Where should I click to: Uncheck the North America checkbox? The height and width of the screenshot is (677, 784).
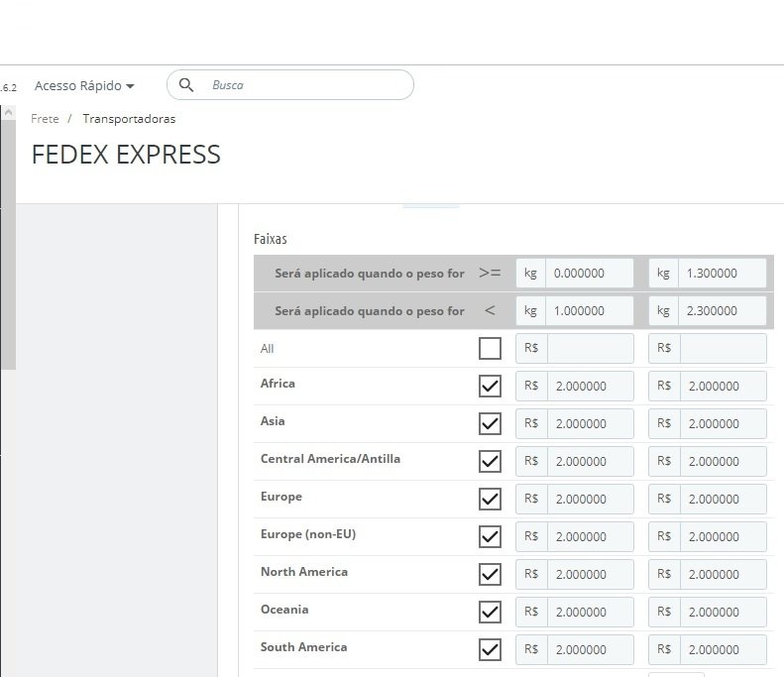click(x=490, y=574)
